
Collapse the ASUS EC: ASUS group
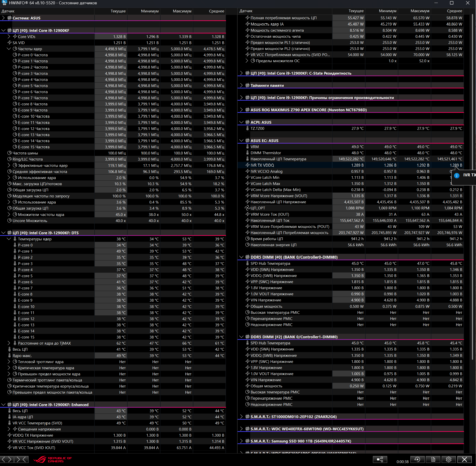(x=241, y=140)
